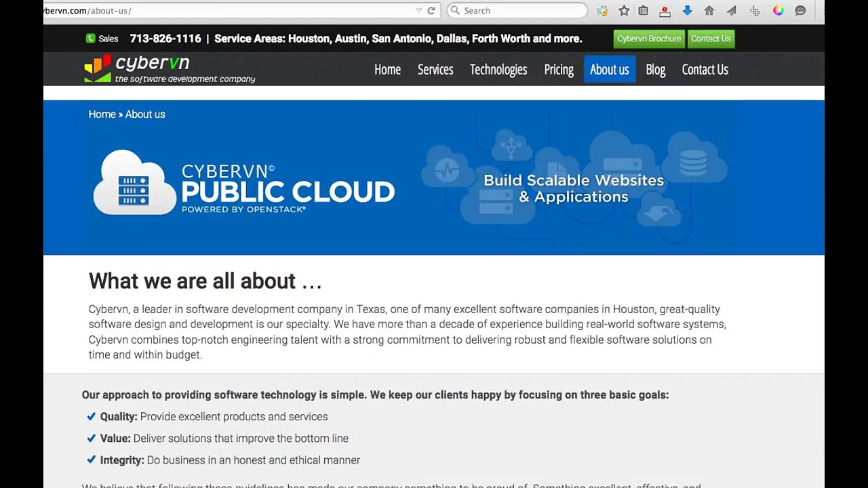Click the Cybervn logo in header
868x488 pixels.
click(170, 69)
